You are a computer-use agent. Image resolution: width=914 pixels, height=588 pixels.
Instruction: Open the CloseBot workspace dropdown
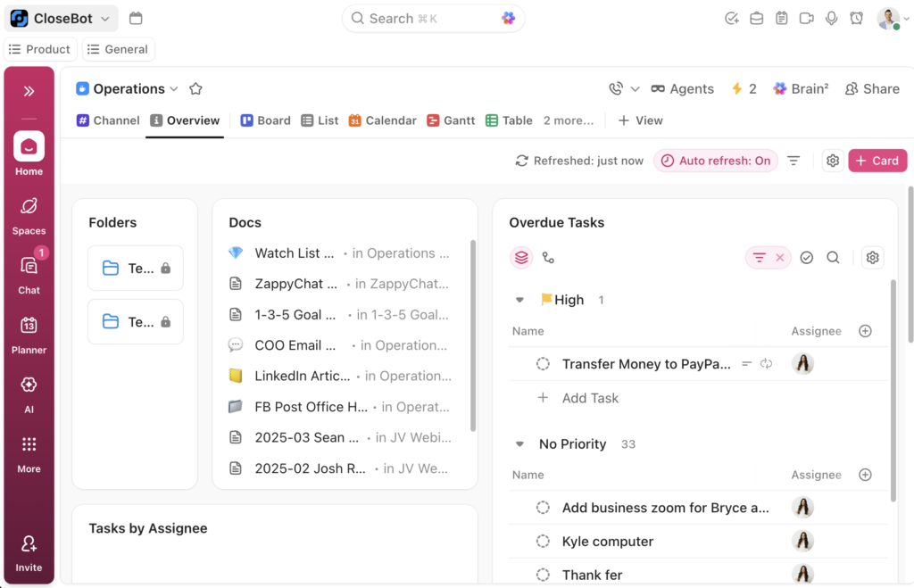[62, 18]
